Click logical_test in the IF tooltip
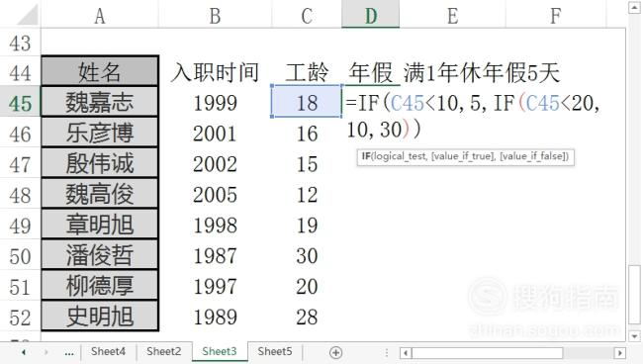This screenshot has width=643, height=364. coord(401,156)
